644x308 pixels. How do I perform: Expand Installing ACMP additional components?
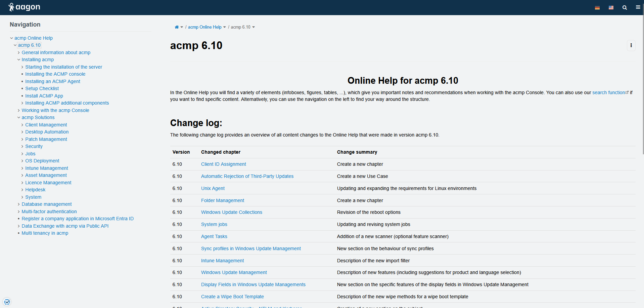pyautogui.click(x=22, y=103)
